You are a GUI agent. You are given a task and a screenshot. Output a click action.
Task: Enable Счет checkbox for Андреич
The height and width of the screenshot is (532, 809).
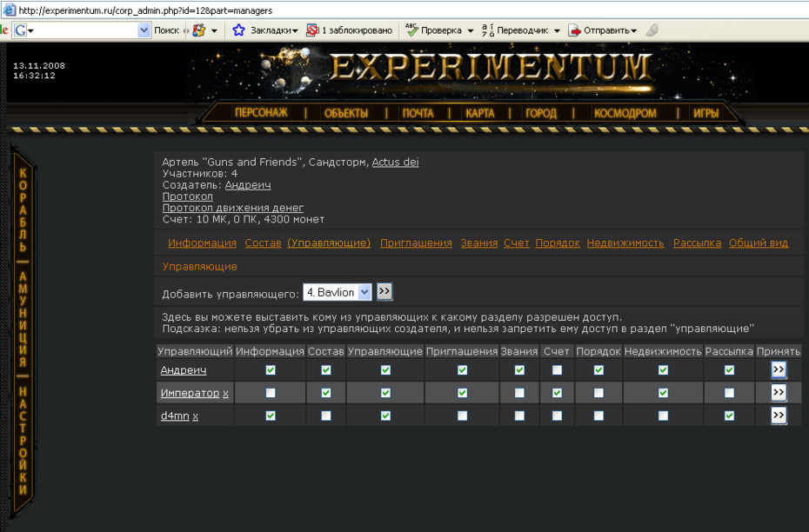(557, 369)
